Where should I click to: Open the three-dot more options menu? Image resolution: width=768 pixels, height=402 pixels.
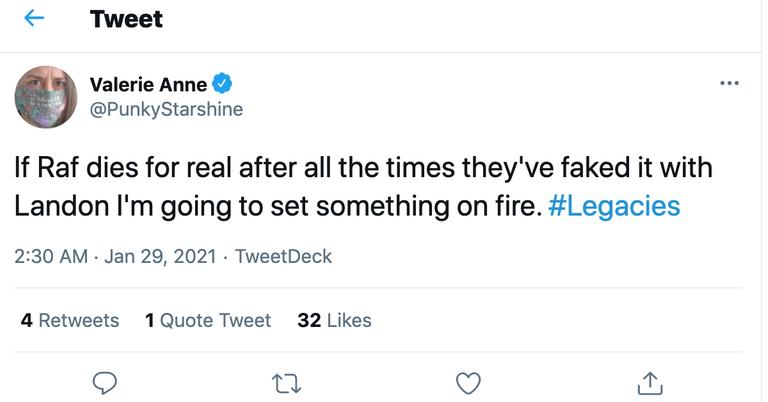coord(729,83)
